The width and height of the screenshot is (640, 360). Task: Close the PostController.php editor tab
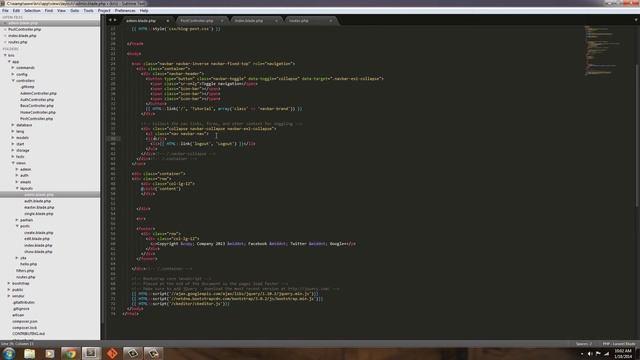click(x=222, y=21)
